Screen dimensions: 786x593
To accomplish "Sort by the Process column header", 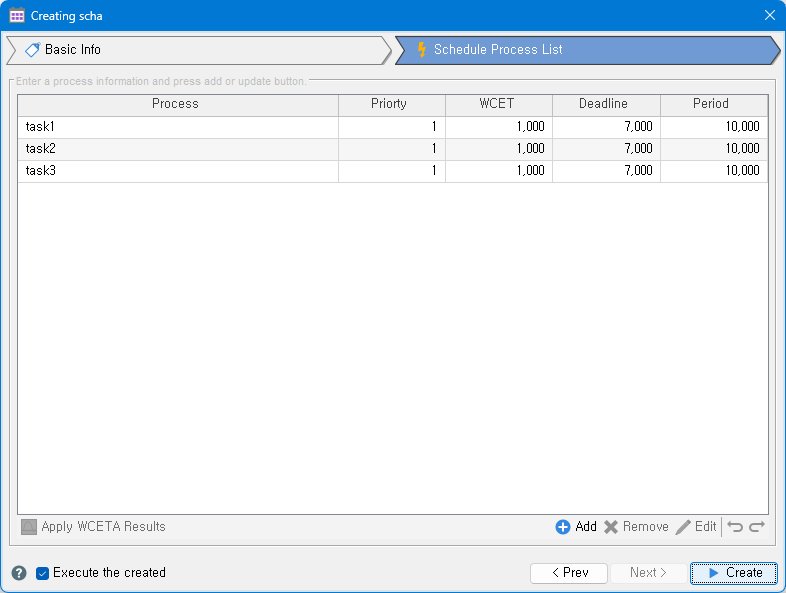I will 176,104.
